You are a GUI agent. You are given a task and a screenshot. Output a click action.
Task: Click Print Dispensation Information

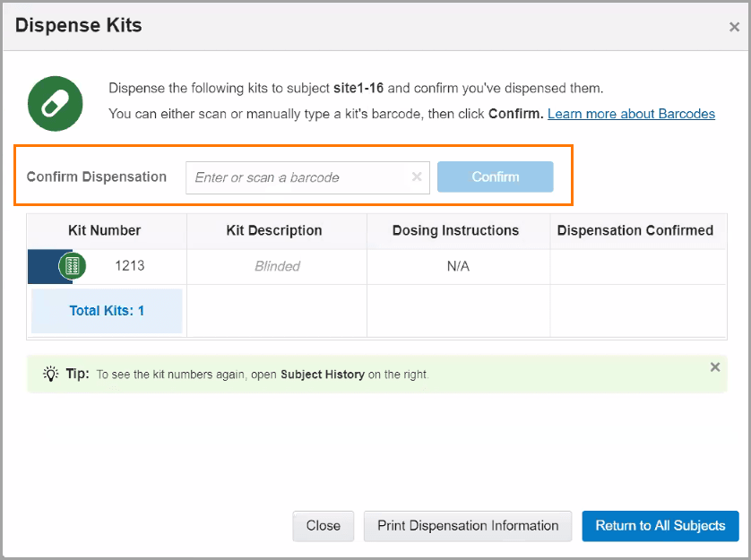click(468, 526)
